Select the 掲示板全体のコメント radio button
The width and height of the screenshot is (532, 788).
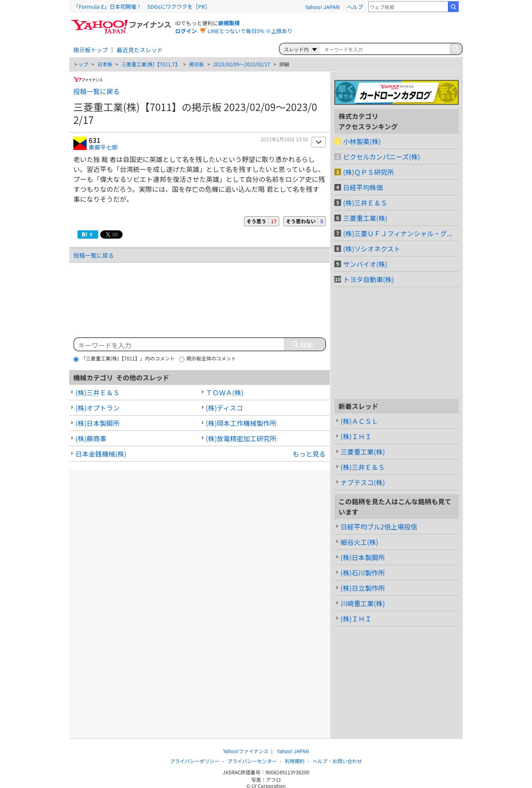pyautogui.click(x=181, y=359)
